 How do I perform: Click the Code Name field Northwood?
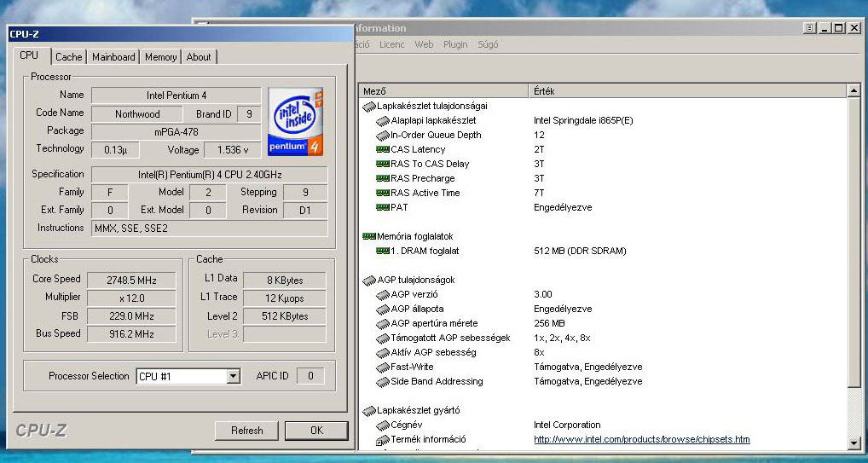136,114
